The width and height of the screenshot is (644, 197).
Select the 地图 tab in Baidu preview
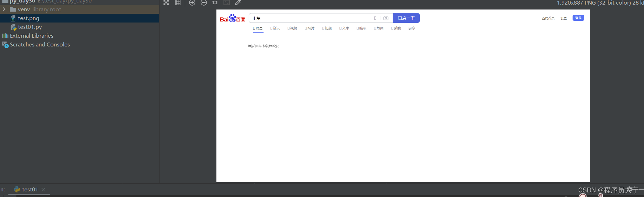(x=378, y=28)
